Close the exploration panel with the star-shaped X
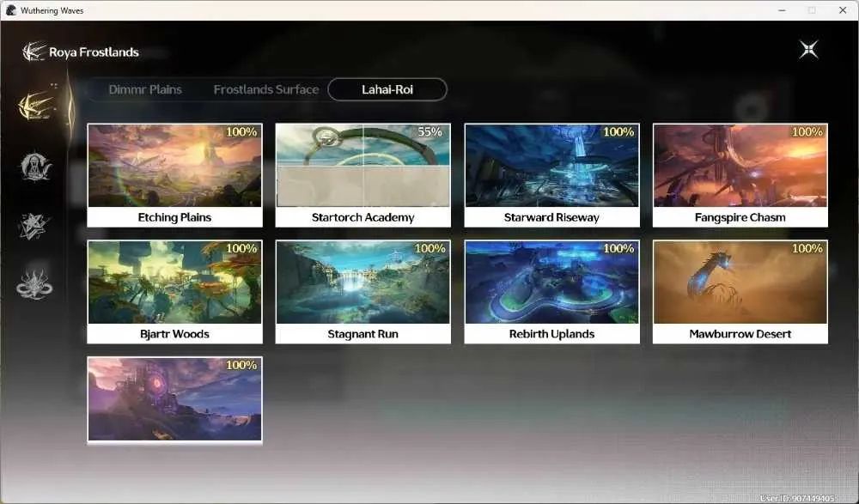Screen dimensions: 859x504 808,50
